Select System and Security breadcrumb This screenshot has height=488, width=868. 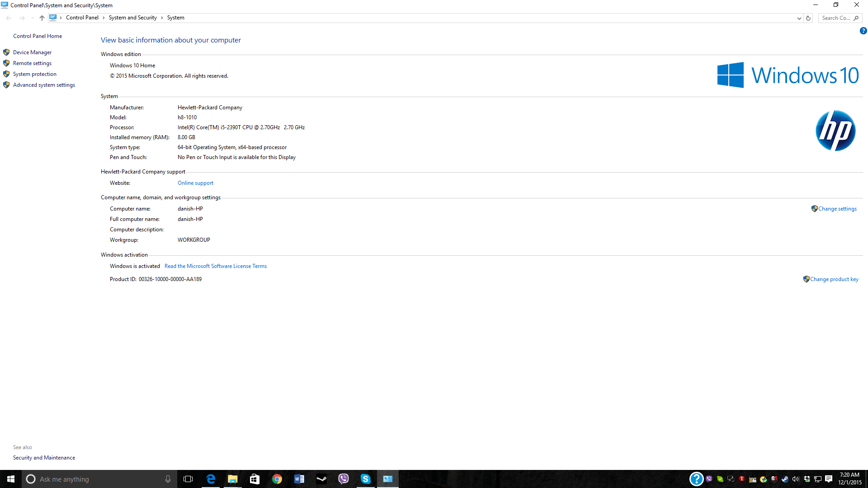tap(132, 18)
